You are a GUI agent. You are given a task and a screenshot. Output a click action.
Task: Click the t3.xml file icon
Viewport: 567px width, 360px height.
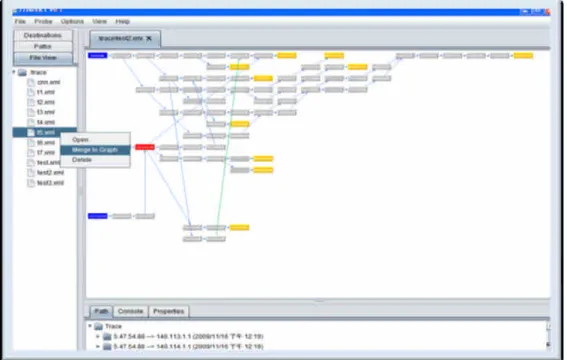[31, 112]
